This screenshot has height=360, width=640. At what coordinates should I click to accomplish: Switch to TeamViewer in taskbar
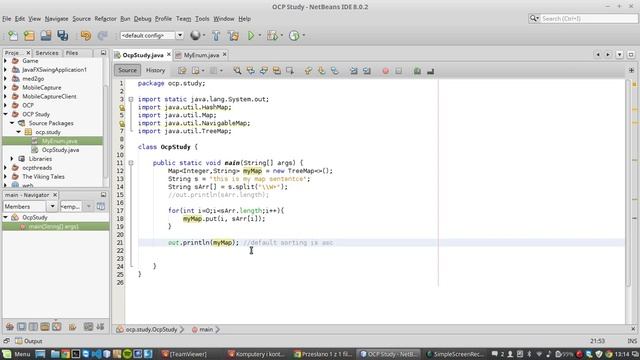point(184,354)
